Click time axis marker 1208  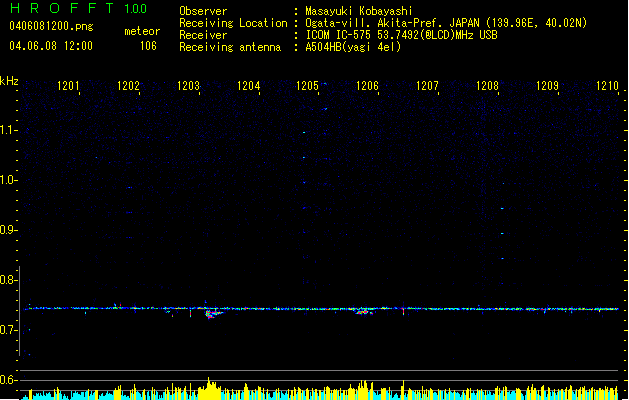pyautogui.click(x=487, y=86)
